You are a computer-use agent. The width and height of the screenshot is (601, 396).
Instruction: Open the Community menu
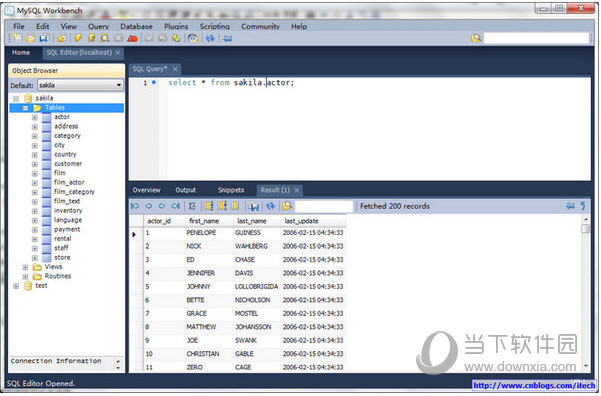pyautogui.click(x=260, y=26)
